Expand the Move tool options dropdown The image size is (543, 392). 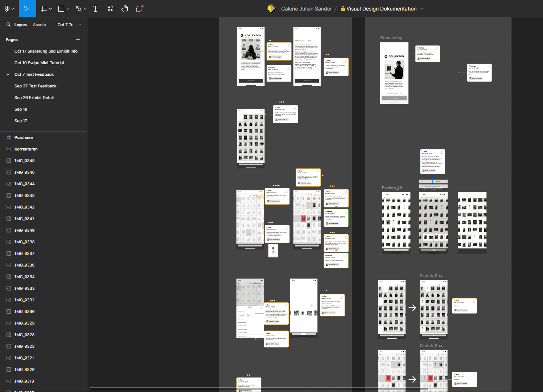[x=32, y=8]
